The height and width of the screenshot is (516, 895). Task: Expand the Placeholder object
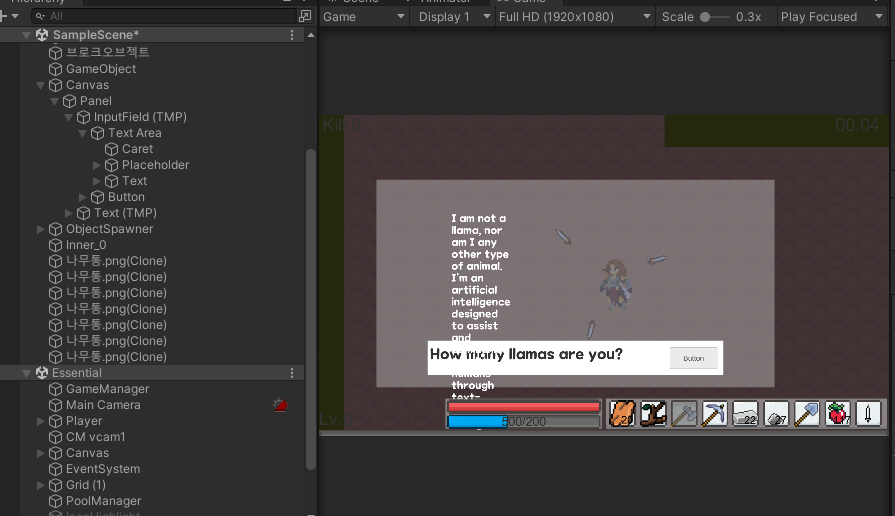click(x=97, y=165)
